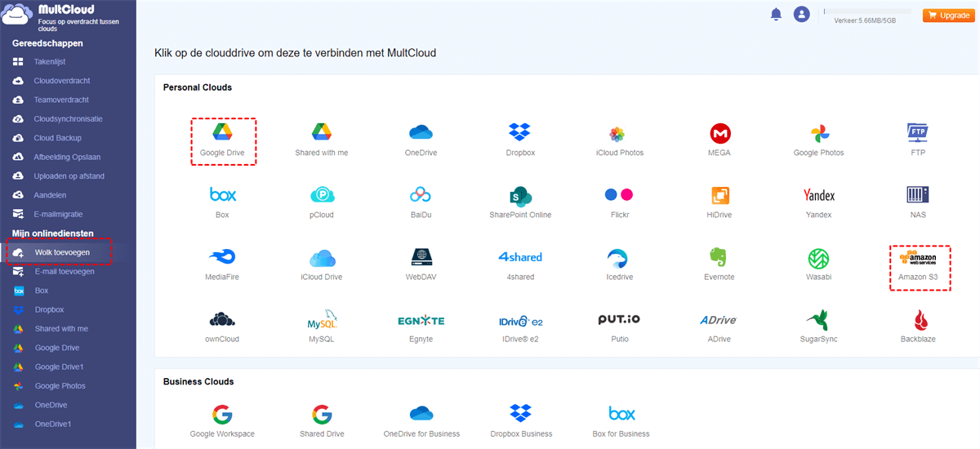Screen dimensions: 980x449
Task: Connect Amazon S3 storage
Action: (919, 265)
